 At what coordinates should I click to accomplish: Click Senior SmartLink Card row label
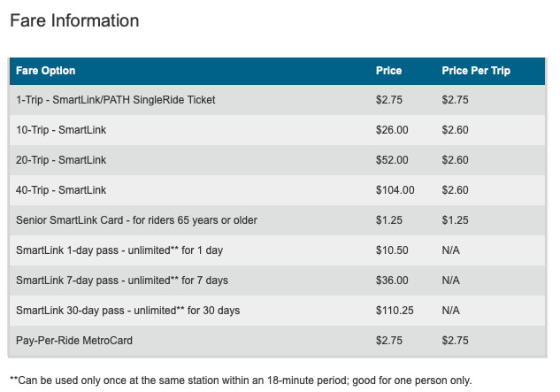pos(136,220)
